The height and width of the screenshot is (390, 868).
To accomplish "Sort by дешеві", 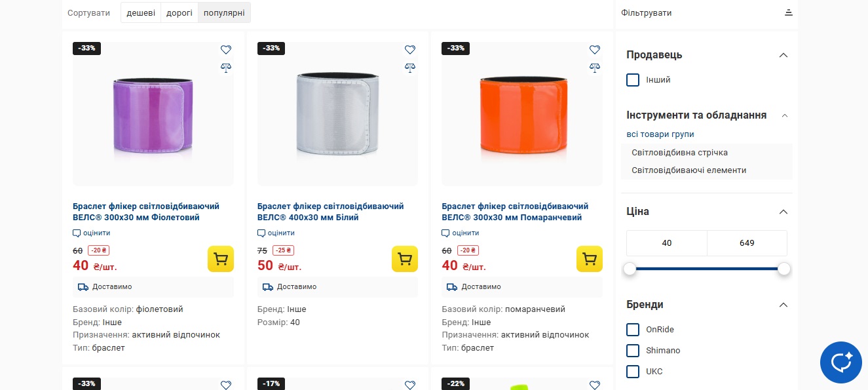I will click(141, 12).
